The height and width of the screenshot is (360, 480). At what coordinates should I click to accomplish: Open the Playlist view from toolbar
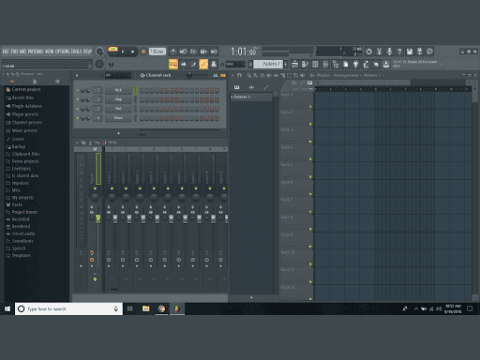coord(295,64)
